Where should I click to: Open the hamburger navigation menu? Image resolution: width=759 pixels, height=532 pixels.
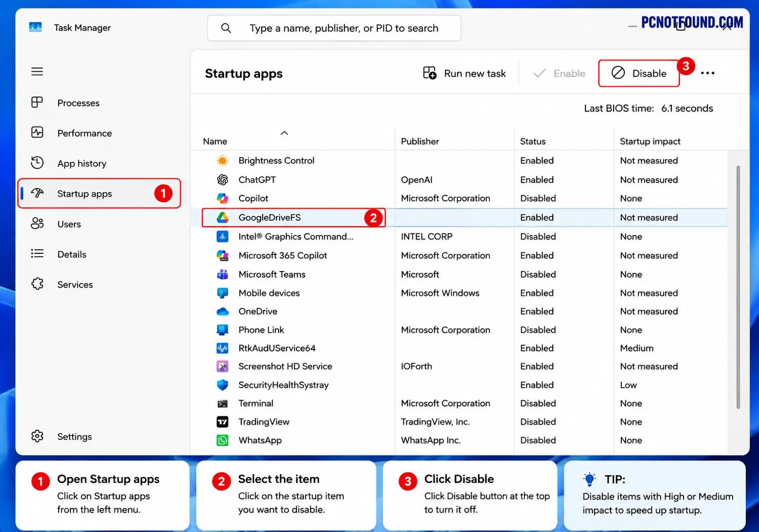[37, 71]
